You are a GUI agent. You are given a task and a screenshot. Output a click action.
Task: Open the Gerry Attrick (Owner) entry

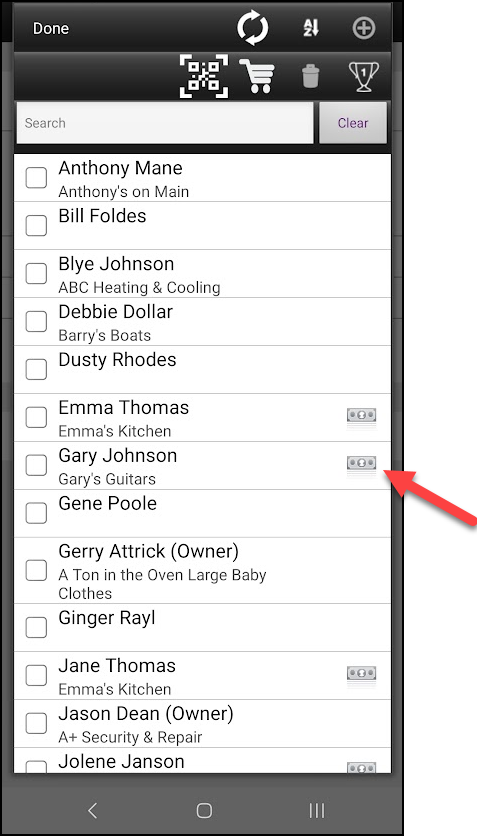pos(203,570)
